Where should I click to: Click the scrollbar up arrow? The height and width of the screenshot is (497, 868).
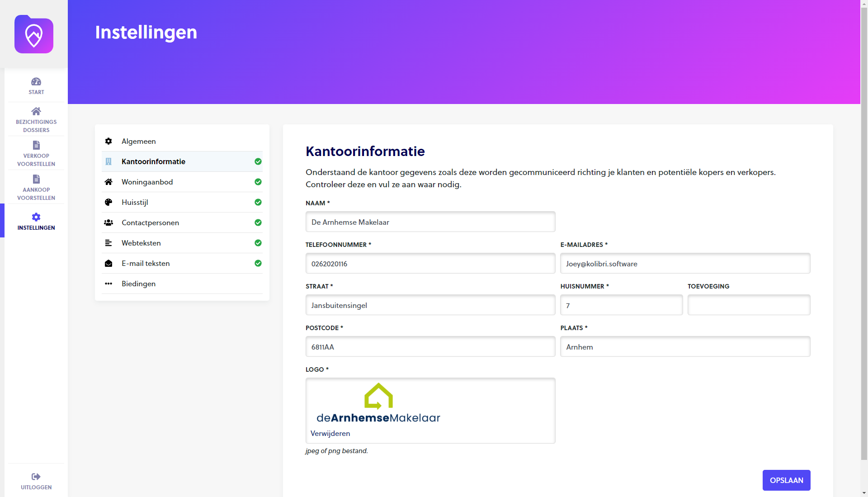864,4
